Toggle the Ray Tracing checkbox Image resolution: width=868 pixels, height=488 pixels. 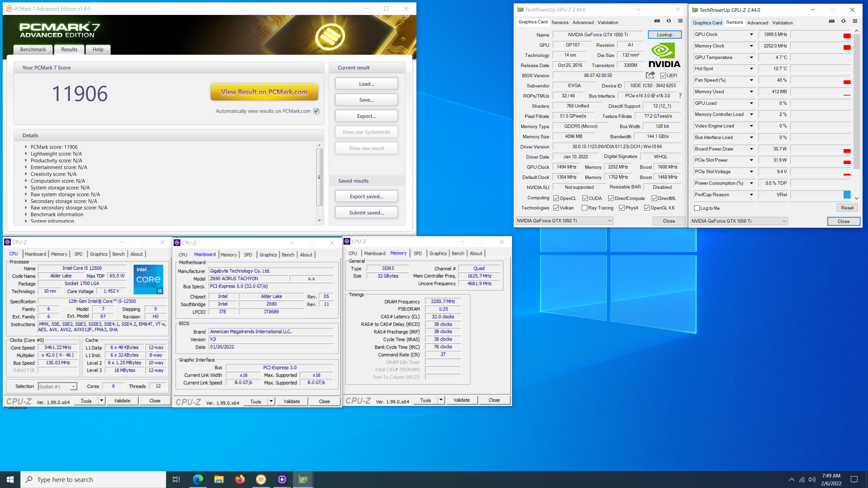click(x=585, y=208)
